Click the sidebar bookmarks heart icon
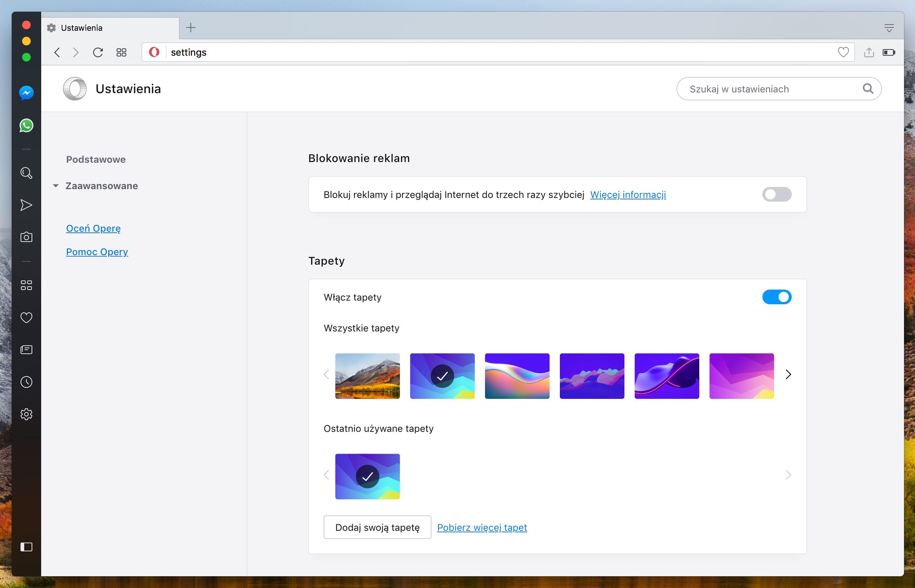The width and height of the screenshot is (915, 588). (26, 317)
